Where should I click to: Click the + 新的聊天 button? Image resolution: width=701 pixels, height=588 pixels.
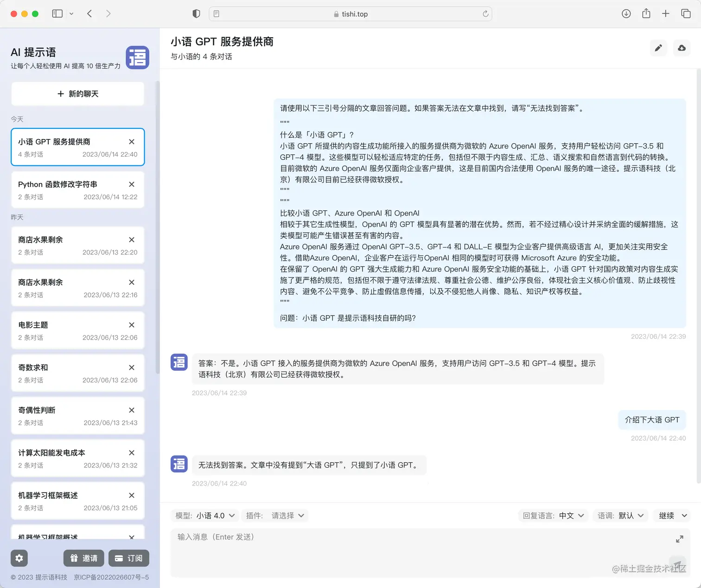[78, 94]
